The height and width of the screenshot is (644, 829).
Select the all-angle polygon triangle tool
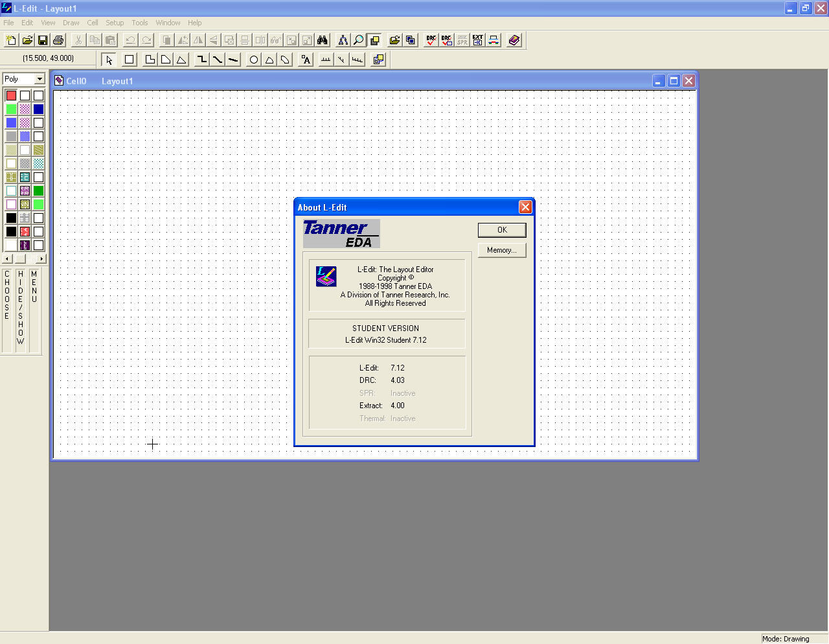(x=181, y=60)
